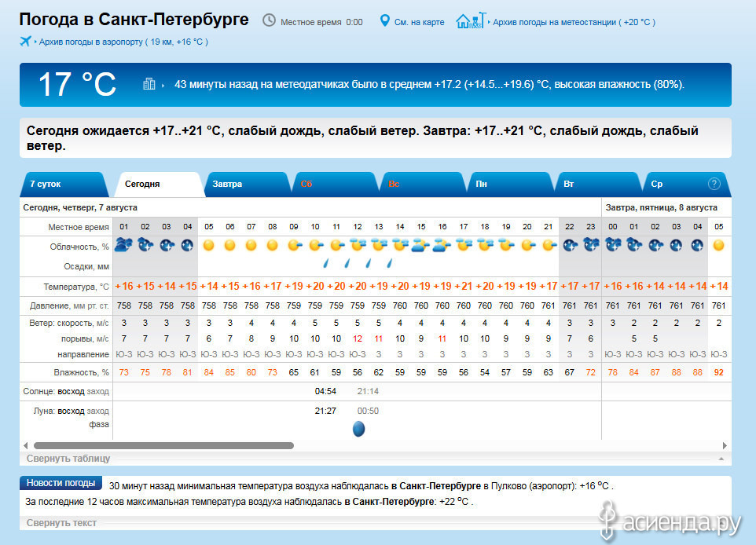Click the +21 temperature at hour 17
The height and width of the screenshot is (545, 756).
tap(464, 286)
